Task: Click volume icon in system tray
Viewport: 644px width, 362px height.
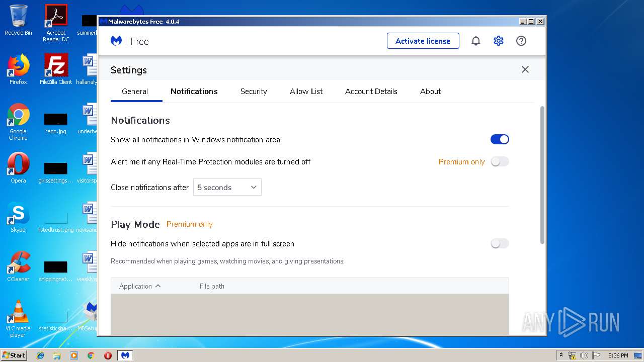Action: tap(584, 355)
